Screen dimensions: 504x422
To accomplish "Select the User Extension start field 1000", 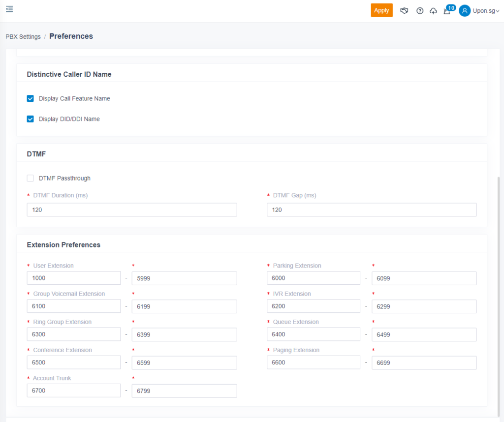I will tap(73, 278).
